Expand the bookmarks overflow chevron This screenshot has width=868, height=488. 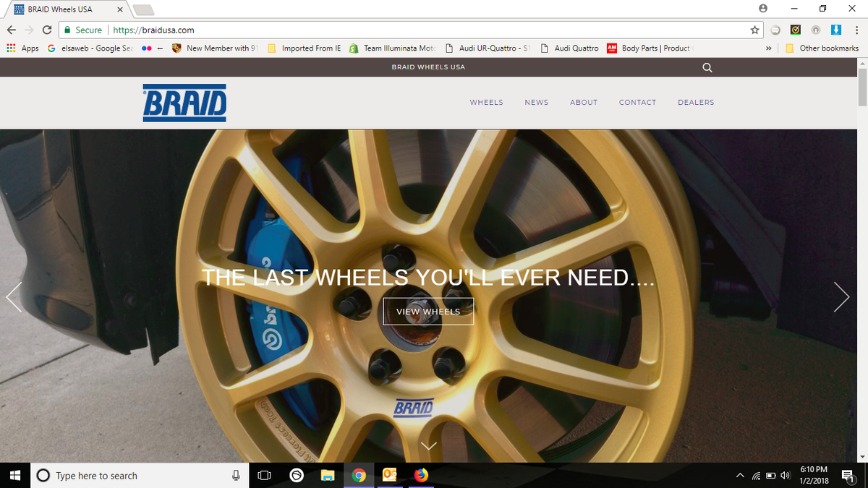point(767,48)
